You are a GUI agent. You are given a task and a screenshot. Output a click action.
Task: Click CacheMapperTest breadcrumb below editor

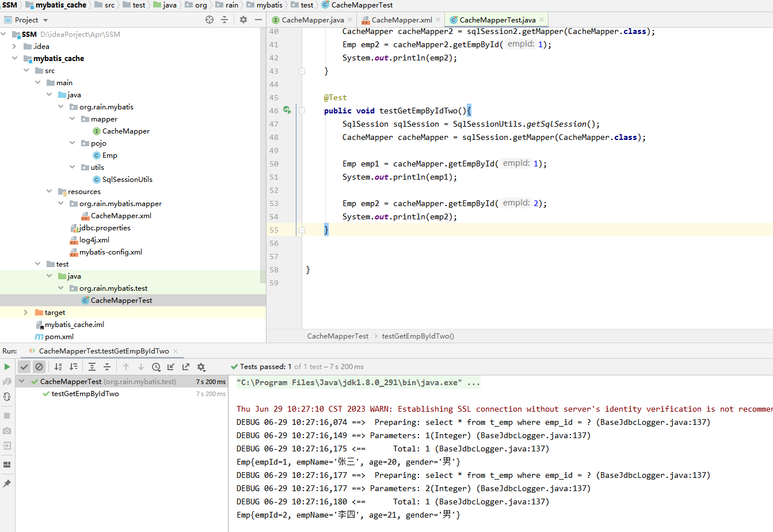(x=338, y=336)
